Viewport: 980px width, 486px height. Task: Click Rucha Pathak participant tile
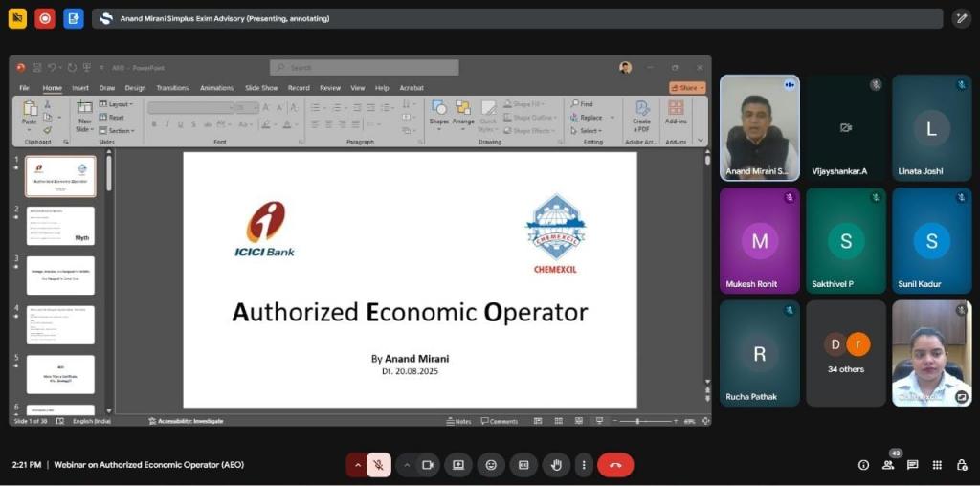[759, 354]
